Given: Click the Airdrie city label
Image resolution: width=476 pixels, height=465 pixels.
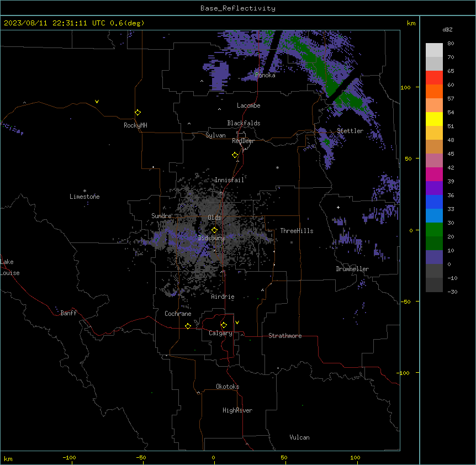Looking at the screenshot, I should coord(223,297).
